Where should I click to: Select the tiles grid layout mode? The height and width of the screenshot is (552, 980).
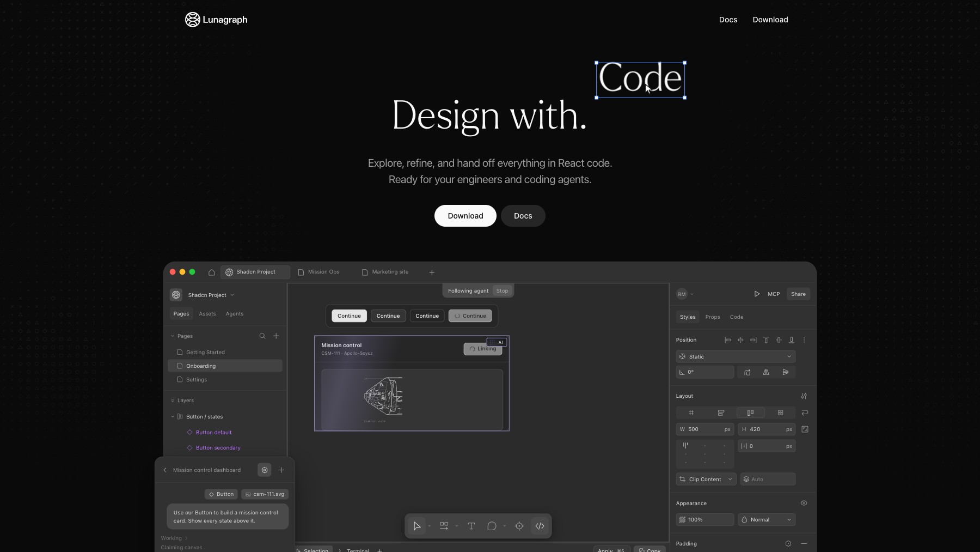pyautogui.click(x=780, y=413)
